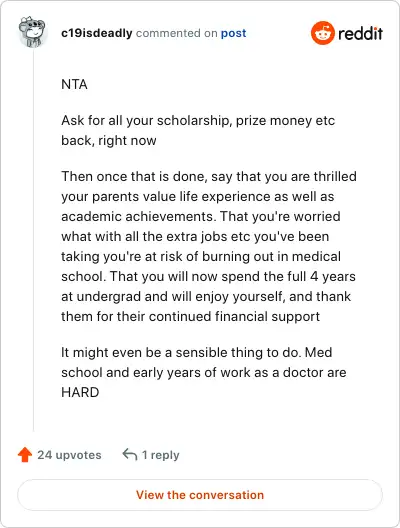The width and height of the screenshot is (400, 528).
Task: Collapse comment via vertical thread line
Action: tap(33, 239)
